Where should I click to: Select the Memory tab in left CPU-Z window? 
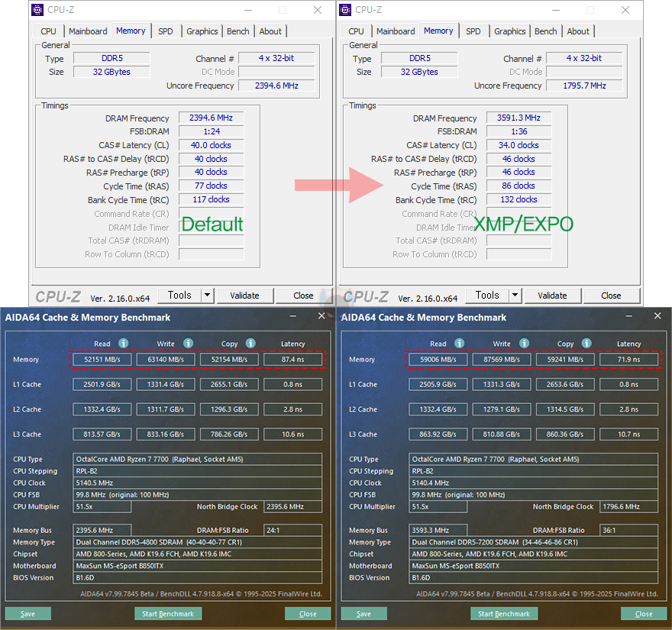coord(131,31)
